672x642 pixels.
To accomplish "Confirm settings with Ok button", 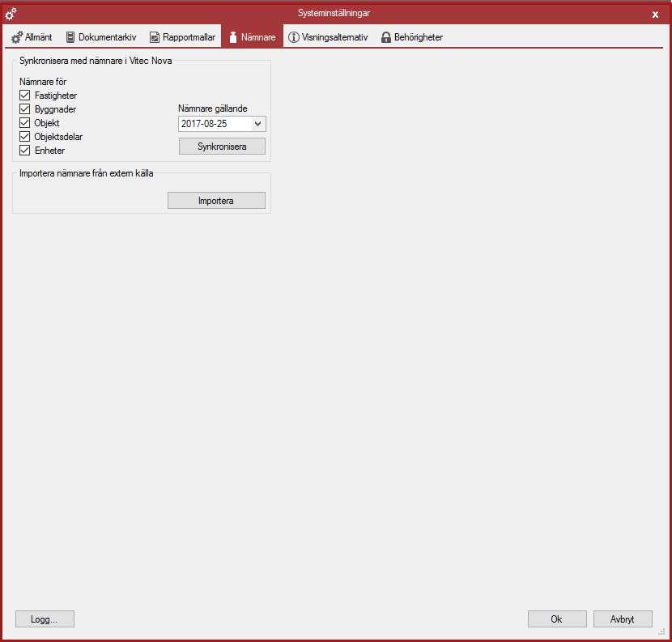I will click(557, 619).
